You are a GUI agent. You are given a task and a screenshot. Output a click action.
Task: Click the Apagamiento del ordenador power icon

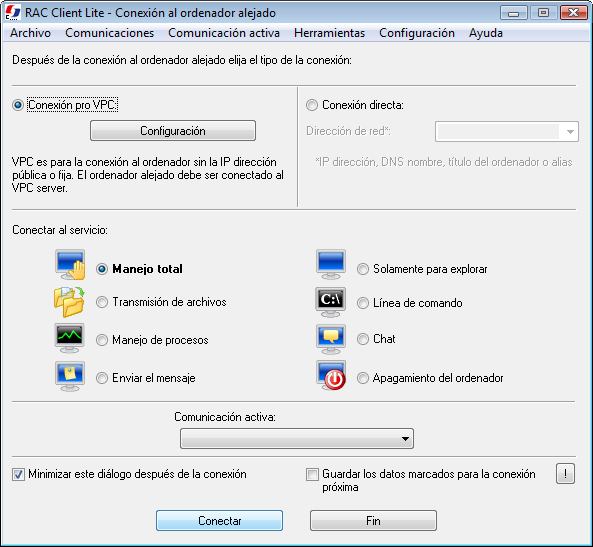(x=331, y=375)
